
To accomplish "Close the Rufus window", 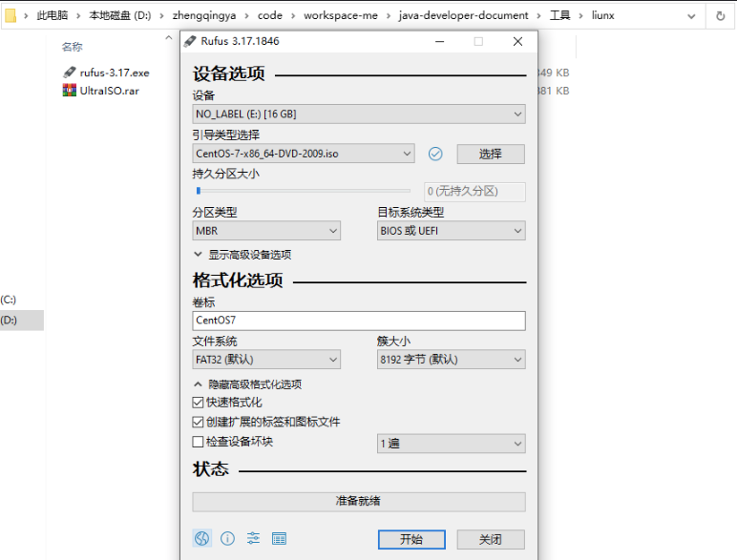I will (518, 41).
